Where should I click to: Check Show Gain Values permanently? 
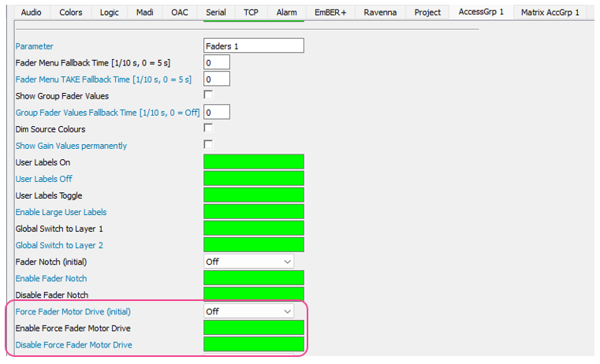[209, 145]
